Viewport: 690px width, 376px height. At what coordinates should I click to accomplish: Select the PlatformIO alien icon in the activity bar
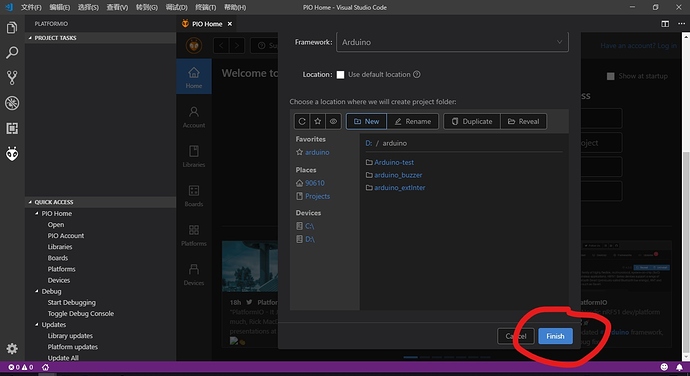pos(12,154)
